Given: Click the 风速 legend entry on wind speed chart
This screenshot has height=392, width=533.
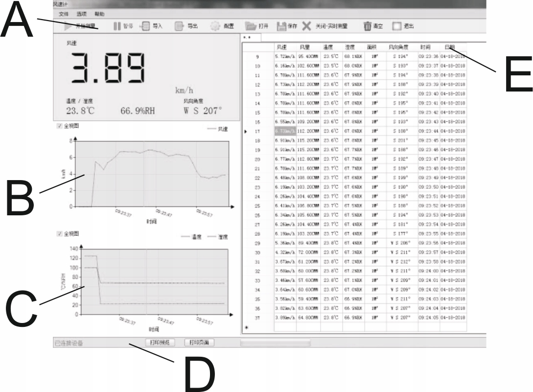Looking at the screenshot, I should (217, 129).
